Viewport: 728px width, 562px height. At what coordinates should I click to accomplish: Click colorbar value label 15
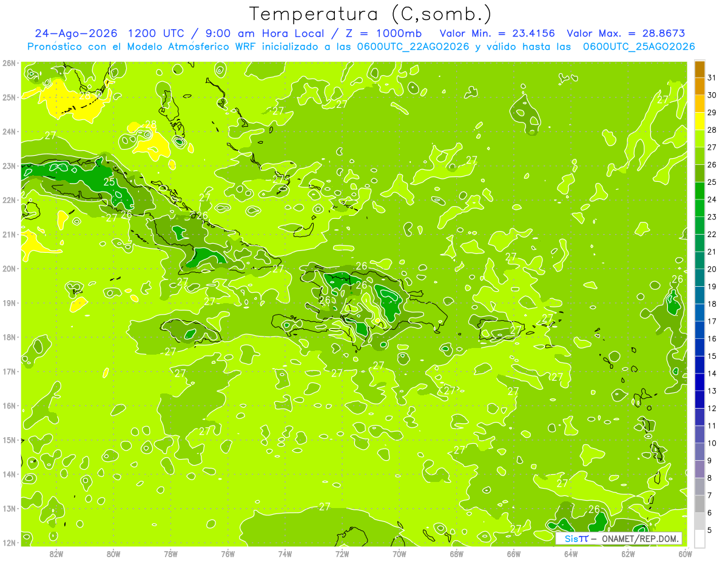click(x=712, y=356)
